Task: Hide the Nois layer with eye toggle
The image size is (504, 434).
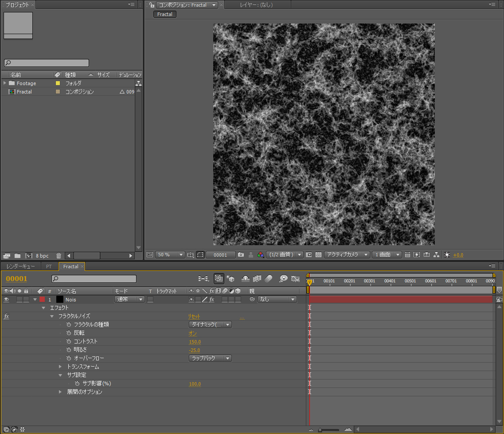Action: pyautogui.click(x=6, y=300)
